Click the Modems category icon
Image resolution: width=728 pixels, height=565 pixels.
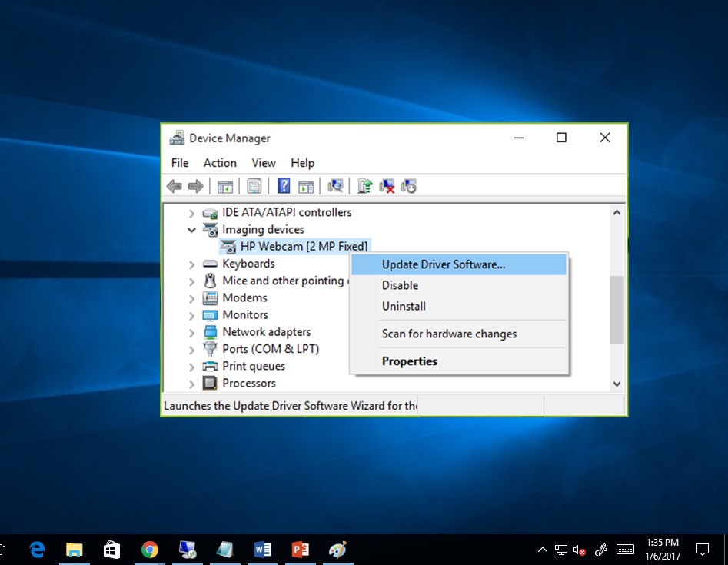click(210, 297)
